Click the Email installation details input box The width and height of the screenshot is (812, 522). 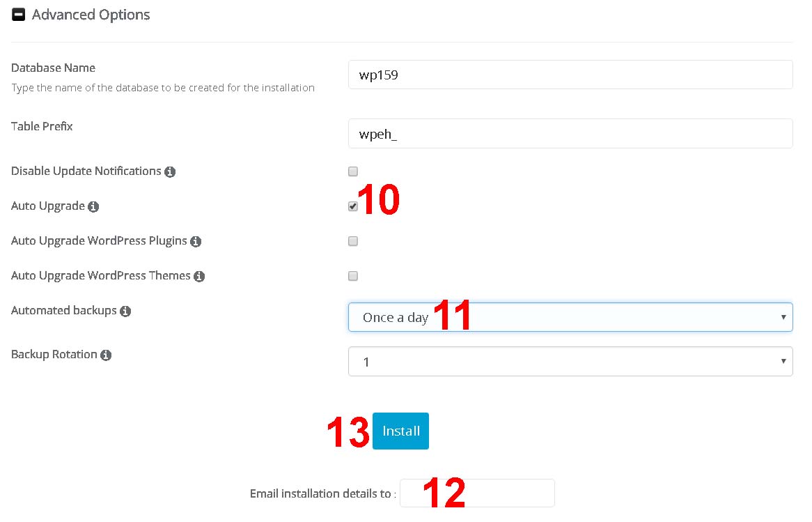pyautogui.click(x=477, y=493)
